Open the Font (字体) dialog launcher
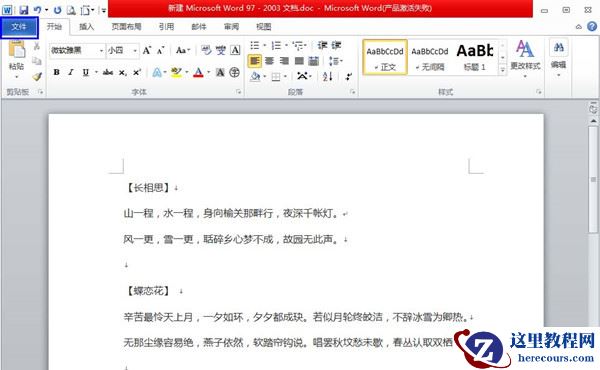 [238, 92]
